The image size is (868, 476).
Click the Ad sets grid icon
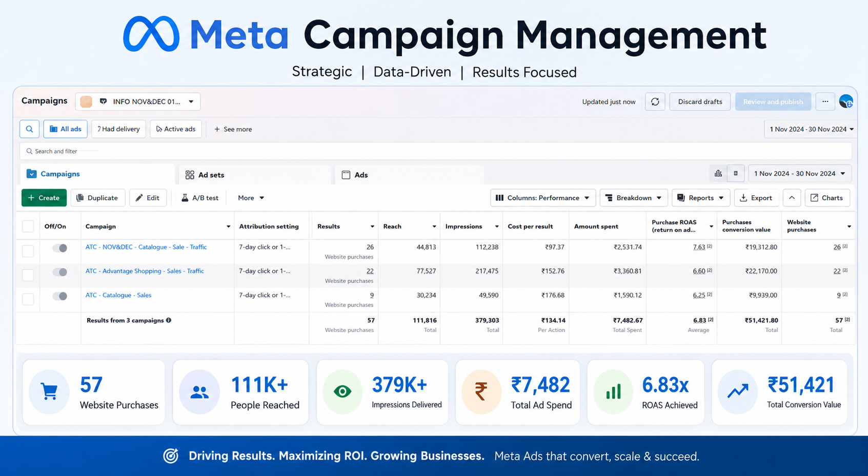[190, 175]
